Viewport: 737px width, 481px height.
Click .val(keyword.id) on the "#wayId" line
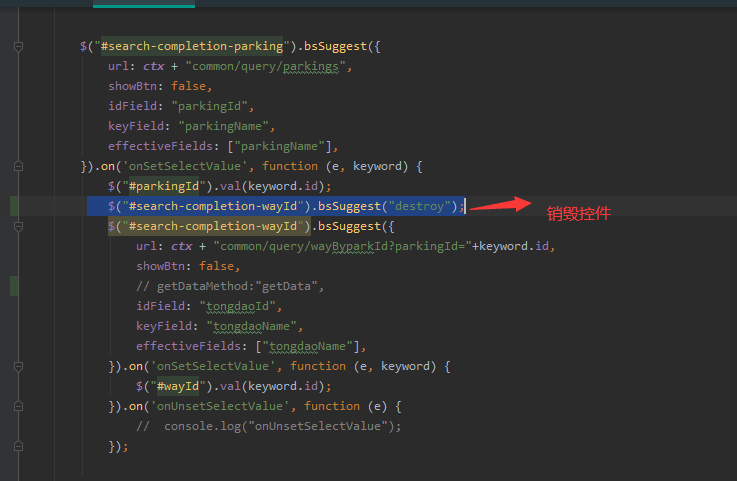tap(269, 386)
